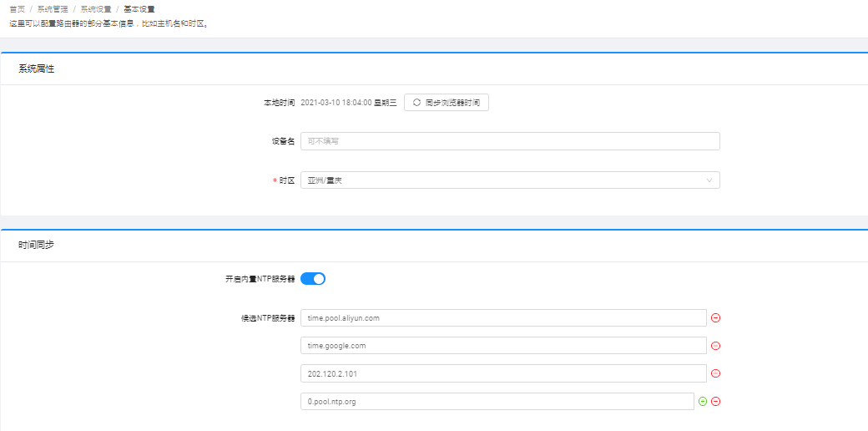Open 系统管理 breadcrumb item

click(53, 9)
